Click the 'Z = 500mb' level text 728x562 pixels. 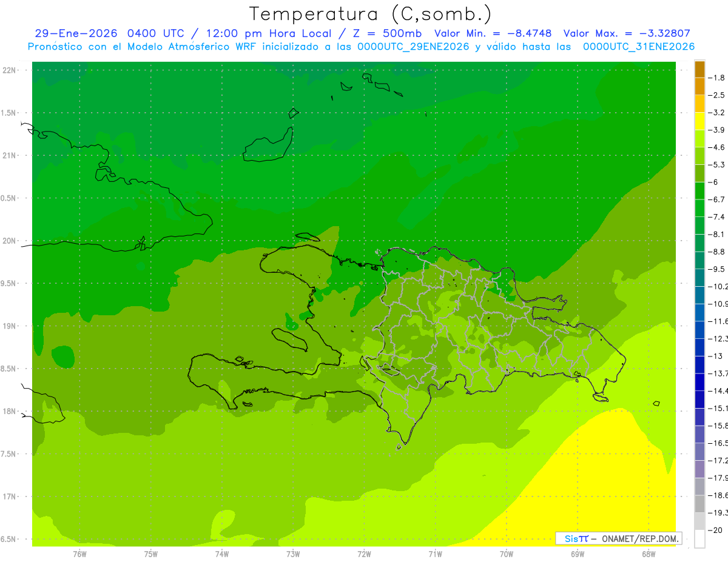(386, 34)
